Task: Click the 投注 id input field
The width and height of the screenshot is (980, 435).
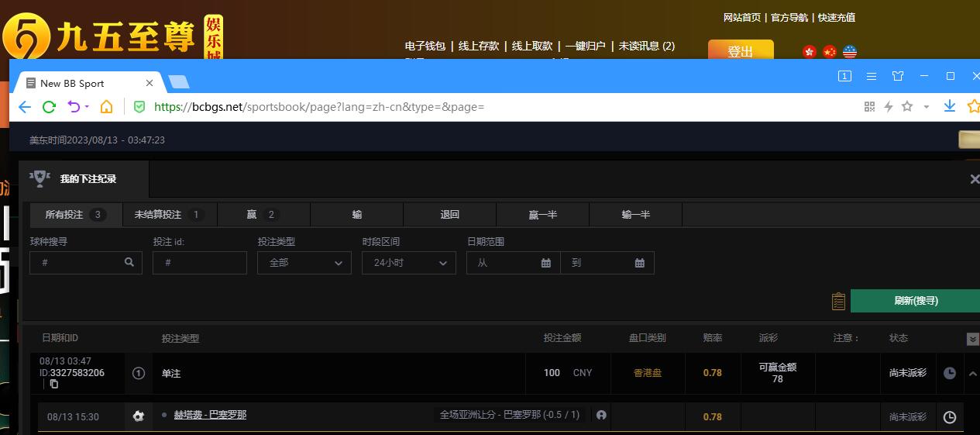Action: click(200, 263)
